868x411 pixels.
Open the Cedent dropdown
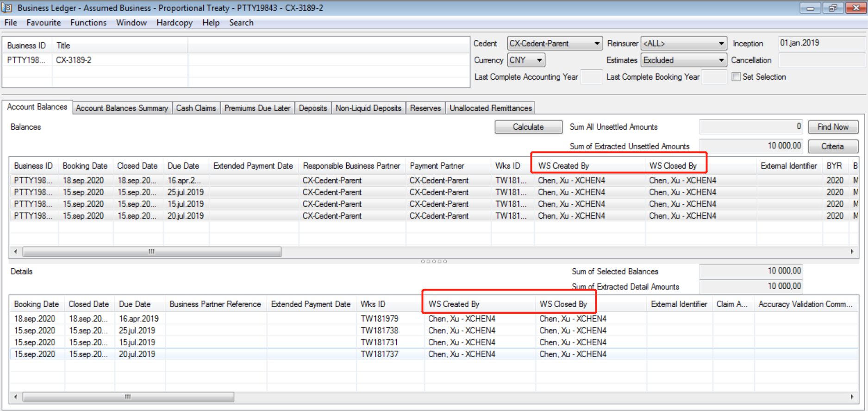(597, 44)
